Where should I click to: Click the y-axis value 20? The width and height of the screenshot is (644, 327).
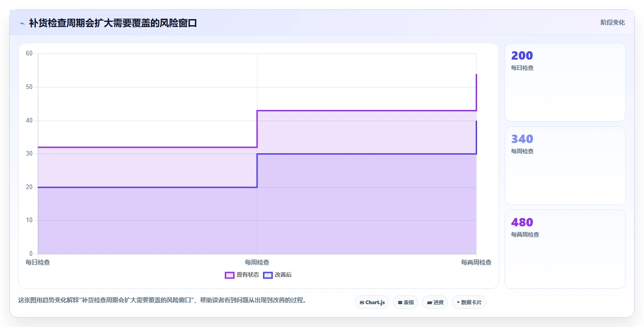point(29,187)
